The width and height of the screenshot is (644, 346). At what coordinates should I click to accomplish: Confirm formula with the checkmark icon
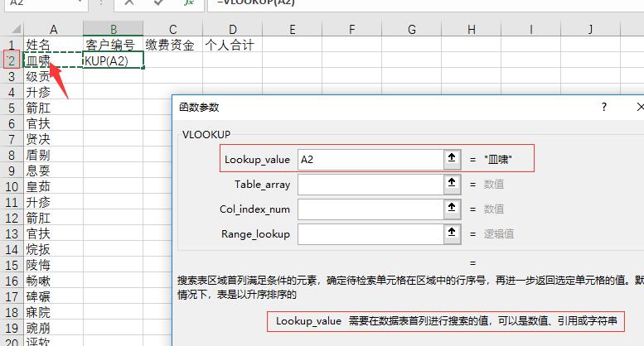coord(157,2)
